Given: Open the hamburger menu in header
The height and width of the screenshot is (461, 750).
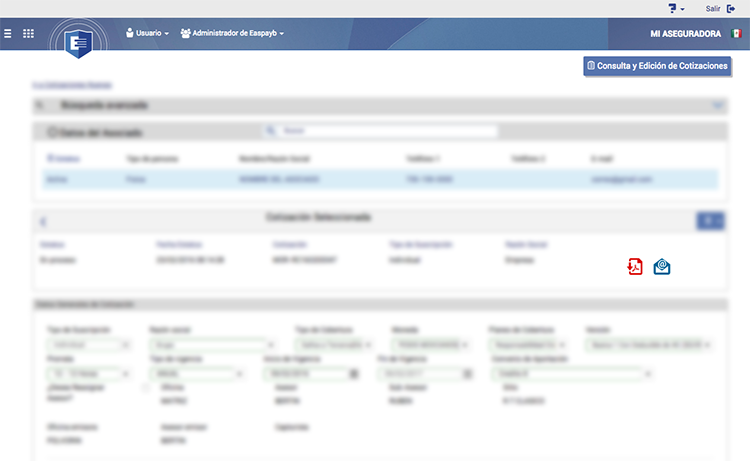Looking at the screenshot, I should 8,33.
